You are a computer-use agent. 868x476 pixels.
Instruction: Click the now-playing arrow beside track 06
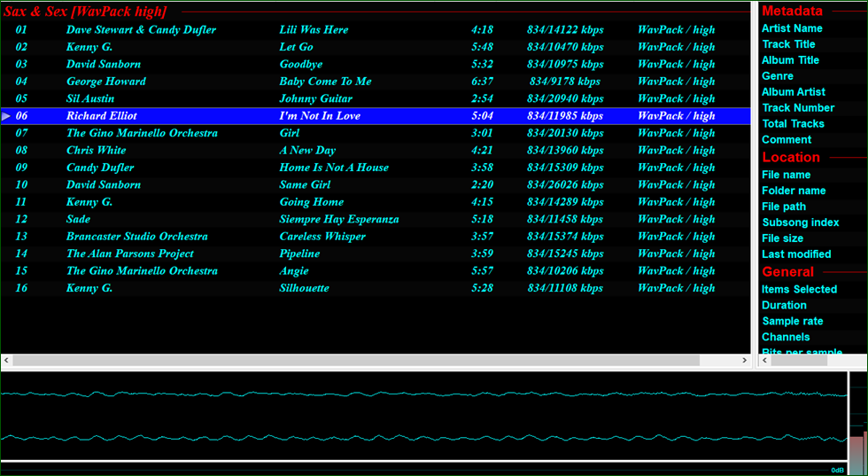point(6,116)
